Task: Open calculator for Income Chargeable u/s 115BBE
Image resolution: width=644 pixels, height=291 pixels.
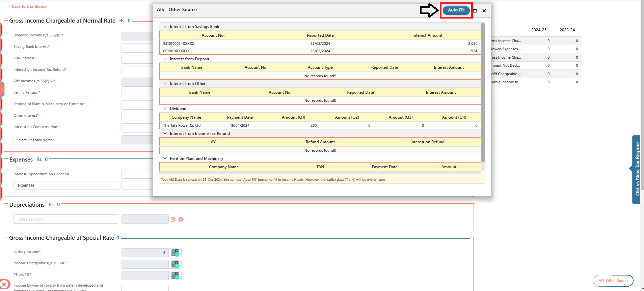Action: click(175, 264)
